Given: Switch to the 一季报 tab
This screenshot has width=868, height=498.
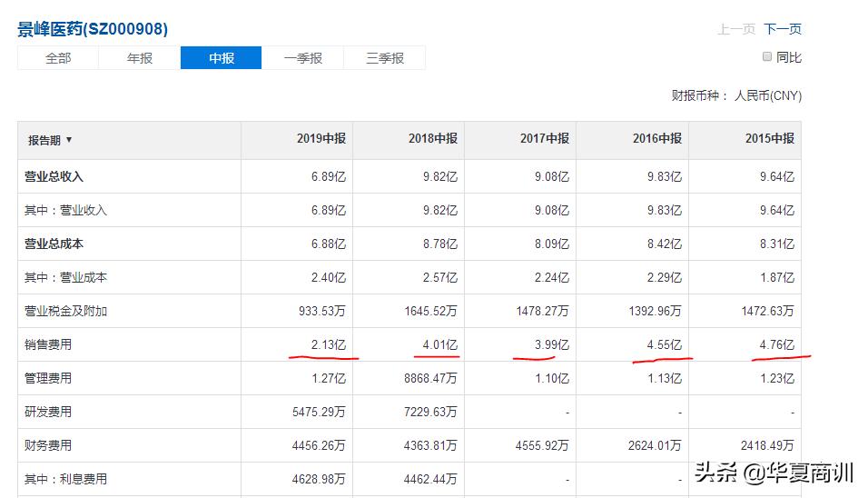Looking at the screenshot, I should click(302, 58).
